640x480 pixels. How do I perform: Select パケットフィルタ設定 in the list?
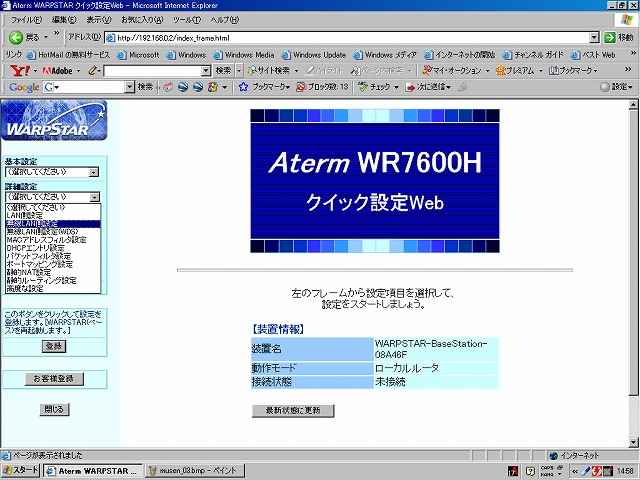53,256
